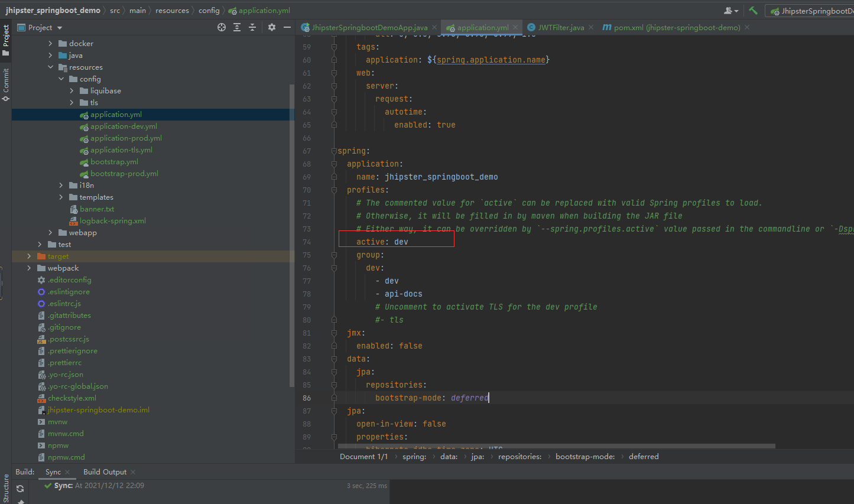Image resolution: width=854 pixels, height=504 pixels.
Task: Toggle fold marker beside line 75 group
Action: 334,255
